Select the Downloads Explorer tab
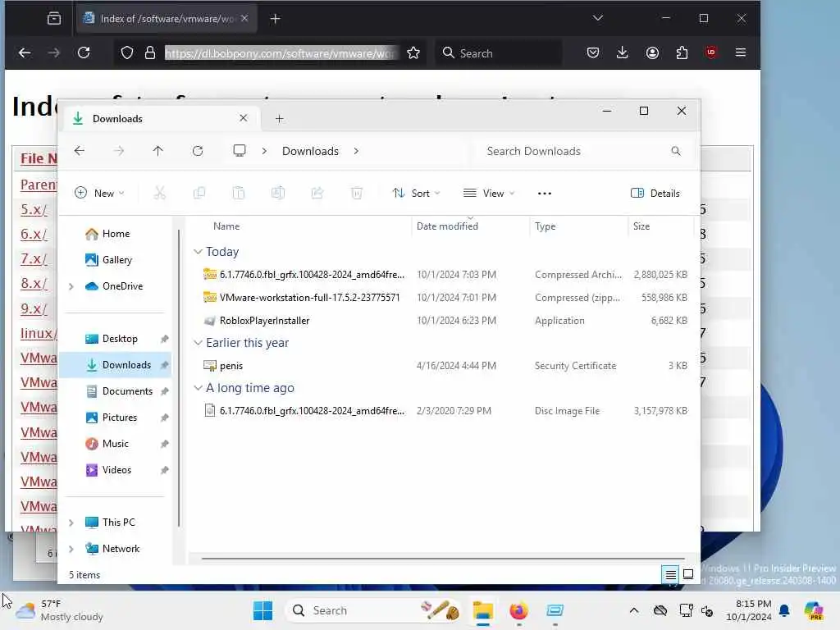 (161, 118)
